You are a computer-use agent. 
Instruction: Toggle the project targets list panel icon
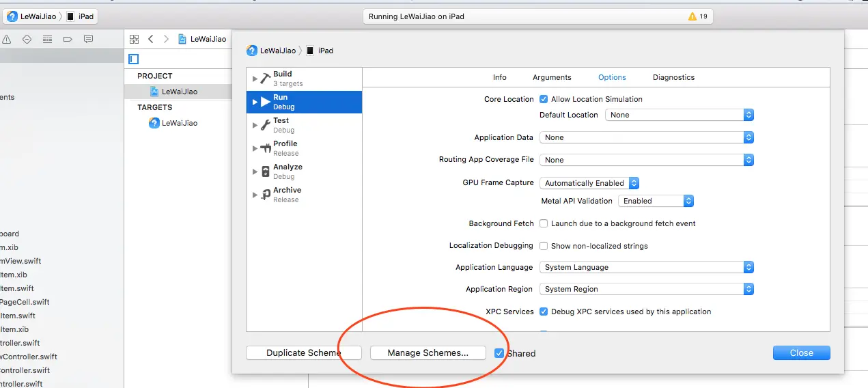pyautogui.click(x=134, y=59)
